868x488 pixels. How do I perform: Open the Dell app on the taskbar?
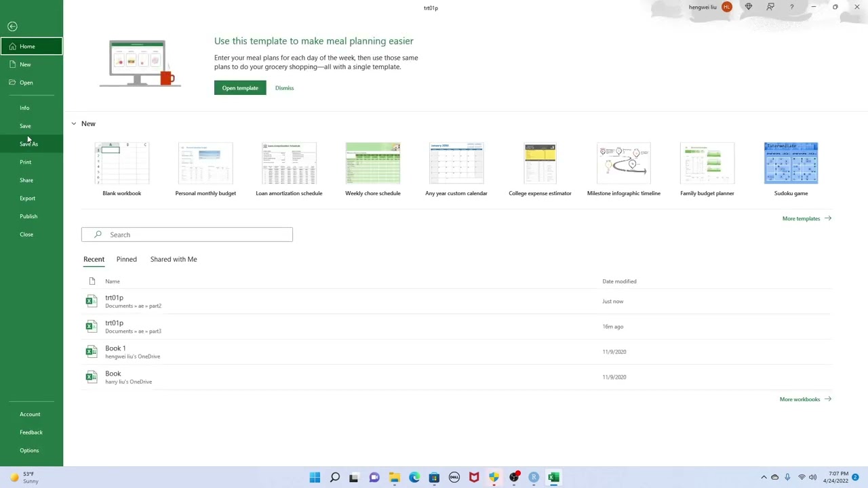point(454,477)
